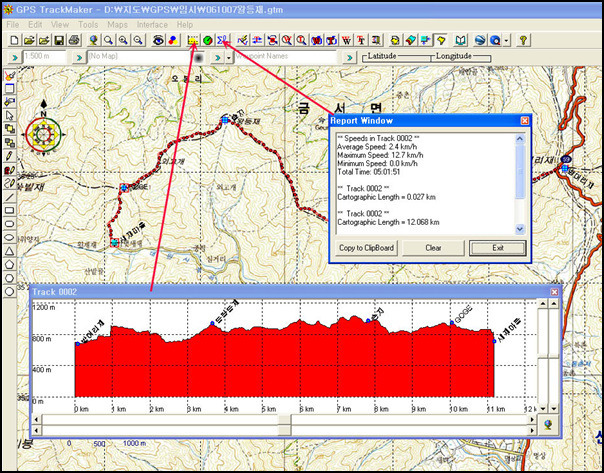Close the Track 0002 profile window
Screen dimensions: 604x473
(554, 292)
